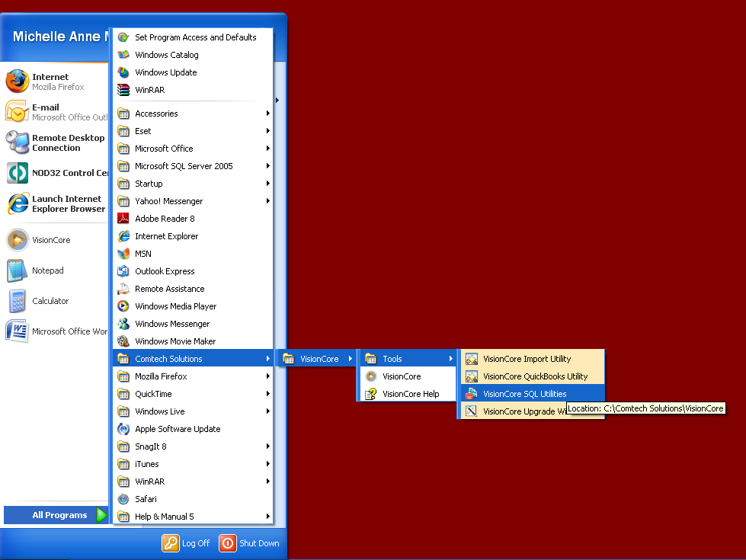Open Notepad icon
The height and width of the screenshot is (560, 746).
pos(17,270)
